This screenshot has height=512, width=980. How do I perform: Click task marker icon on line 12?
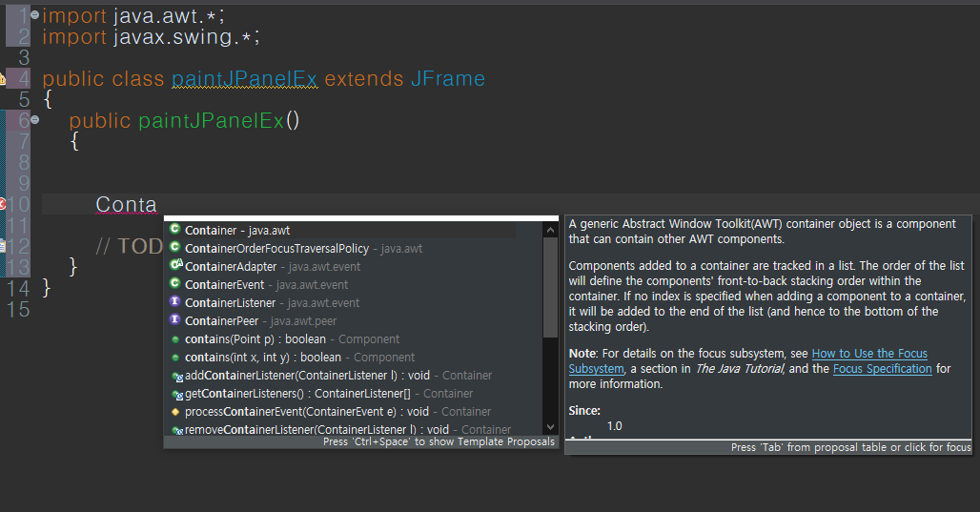(2, 246)
